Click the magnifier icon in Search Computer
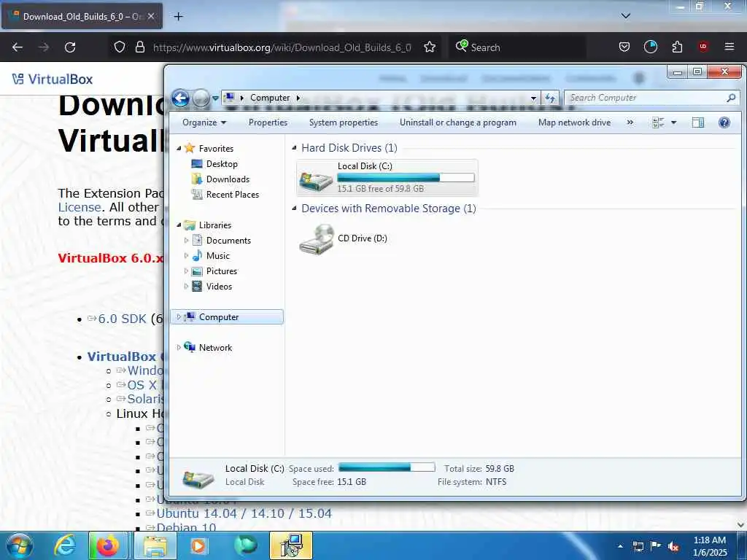This screenshot has height=560, width=747. (x=731, y=98)
